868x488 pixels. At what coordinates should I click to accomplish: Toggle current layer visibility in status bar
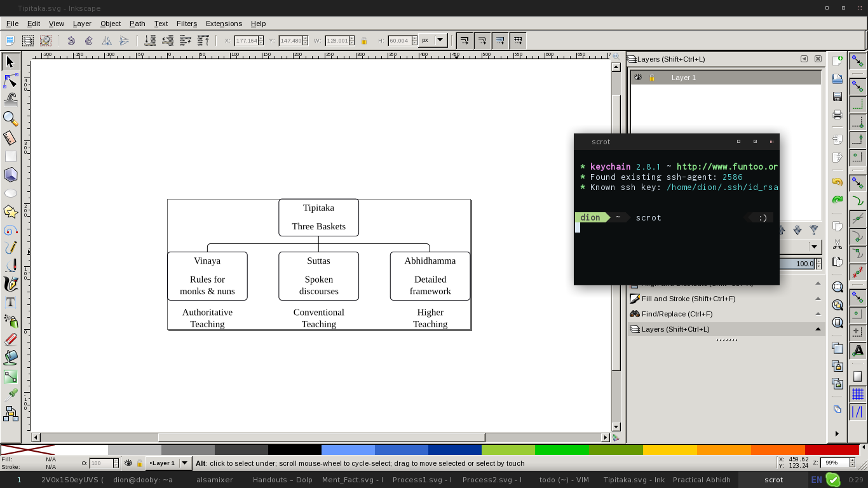click(x=128, y=463)
